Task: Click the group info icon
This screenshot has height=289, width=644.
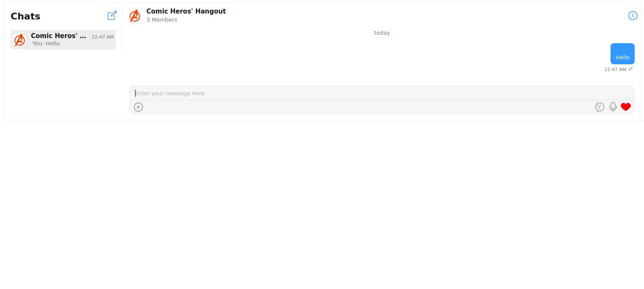Action: tap(633, 15)
